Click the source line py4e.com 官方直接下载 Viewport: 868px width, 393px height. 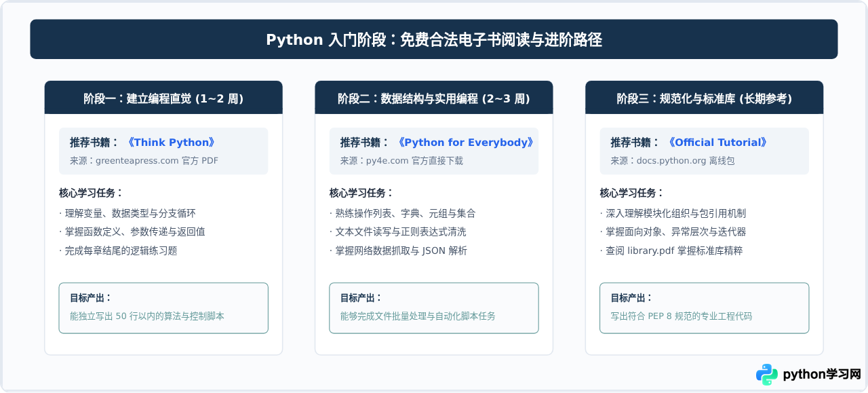tap(401, 161)
